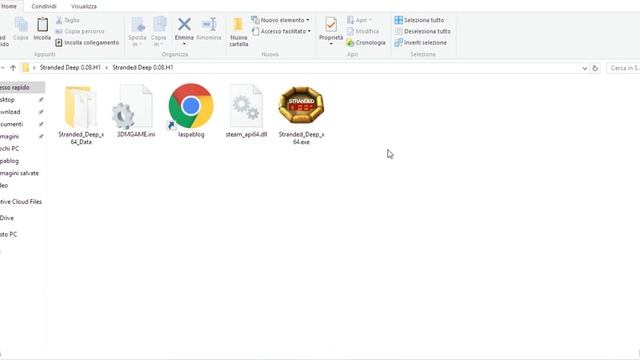
Task: Click Modifica in ribbon
Action: [363, 31]
